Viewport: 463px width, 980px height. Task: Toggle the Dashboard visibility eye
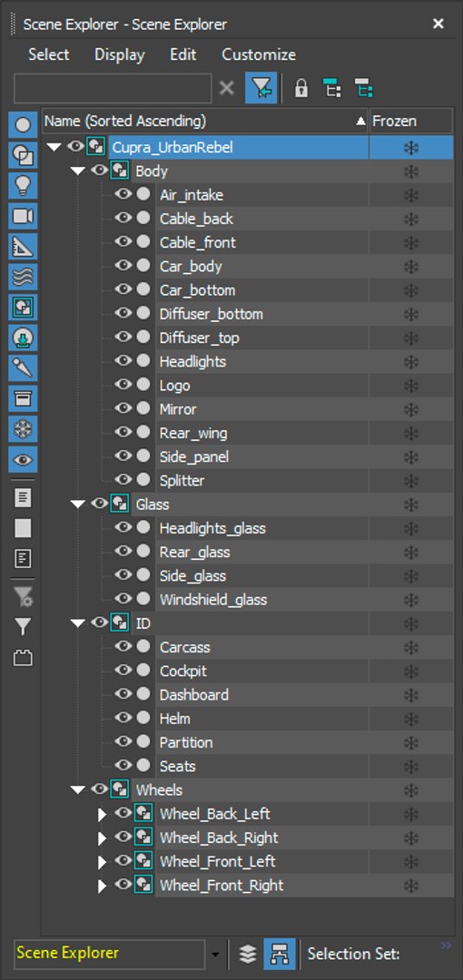123,694
